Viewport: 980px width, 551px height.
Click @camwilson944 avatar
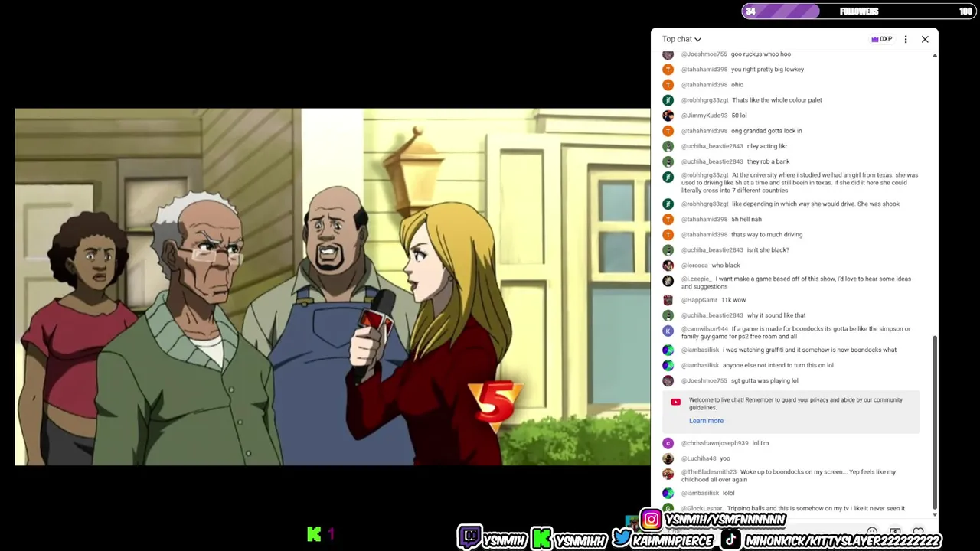click(x=668, y=331)
